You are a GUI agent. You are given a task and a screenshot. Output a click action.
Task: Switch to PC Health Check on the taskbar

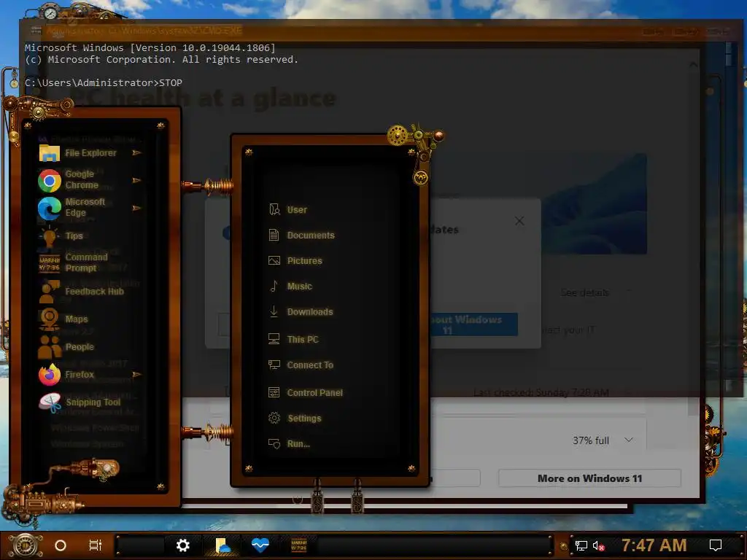tap(260, 545)
